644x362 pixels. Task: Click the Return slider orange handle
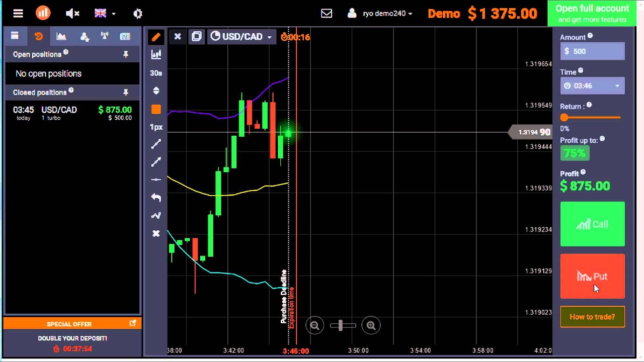click(x=564, y=117)
